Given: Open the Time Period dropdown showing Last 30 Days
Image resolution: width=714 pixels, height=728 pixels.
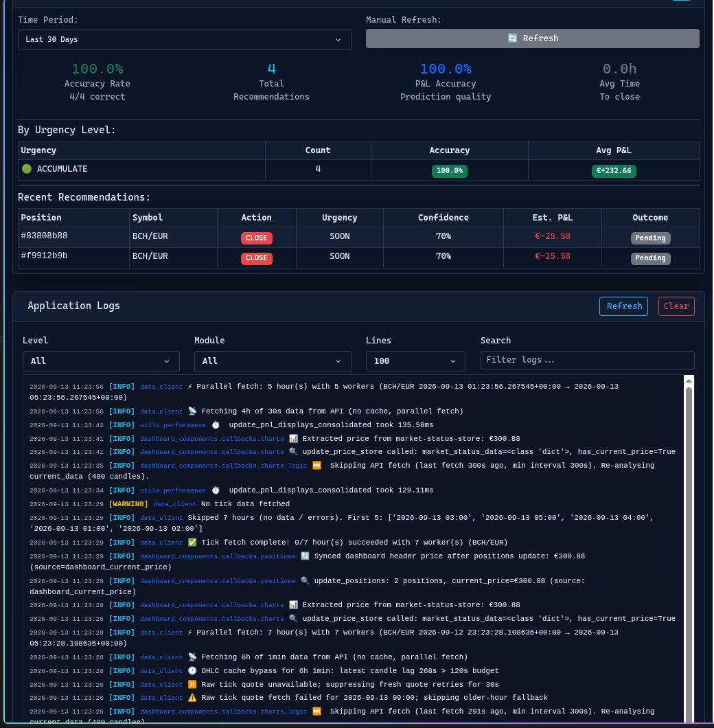Looking at the screenshot, I should click(184, 39).
